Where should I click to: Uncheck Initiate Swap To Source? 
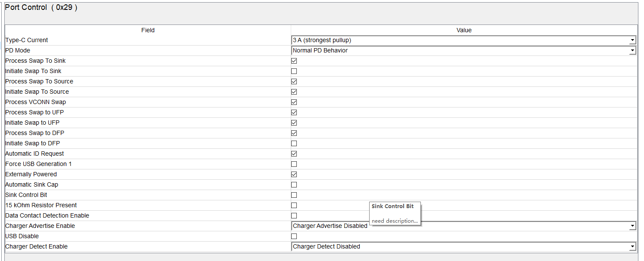coord(294,92)
